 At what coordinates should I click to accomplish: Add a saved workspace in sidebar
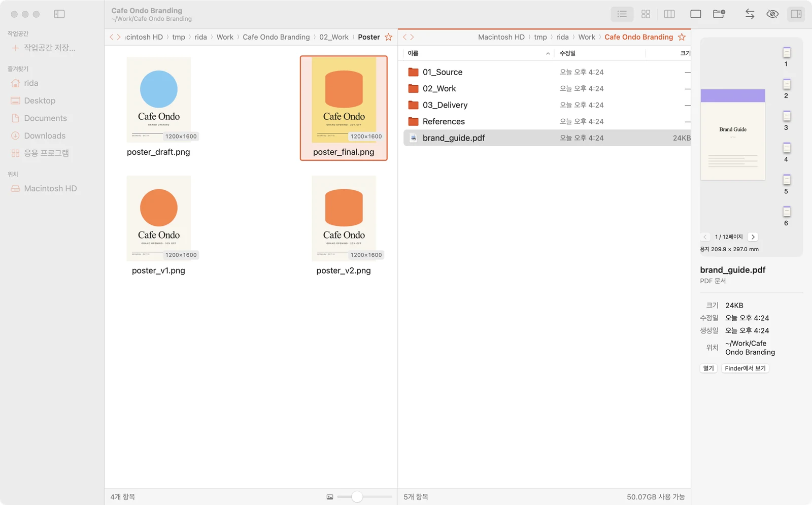44,48
